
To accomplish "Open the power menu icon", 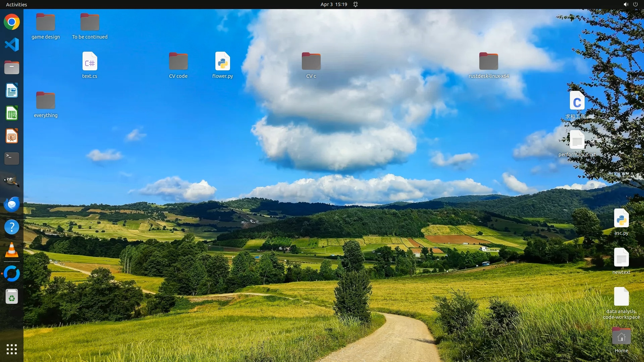I will 635,4.
